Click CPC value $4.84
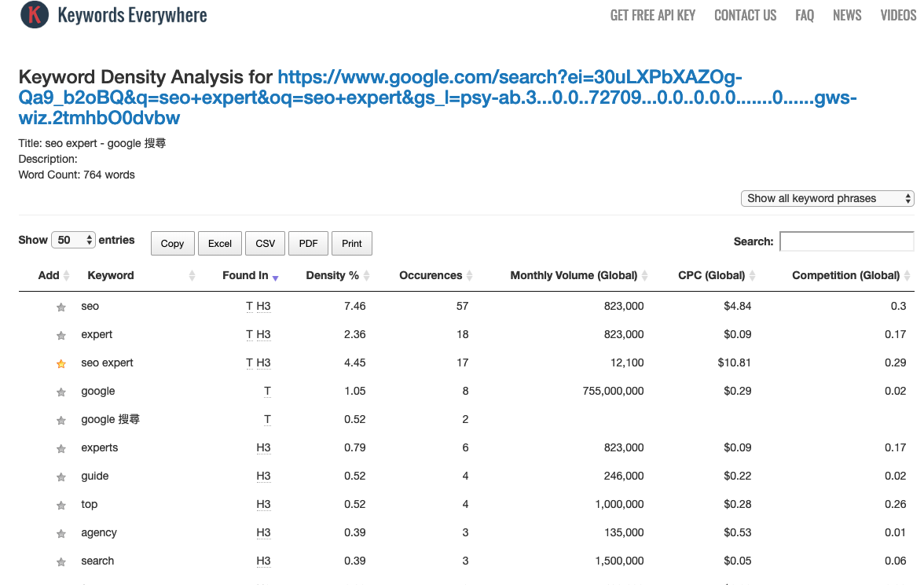Screen dimensions: 924x585 tap(737, 306)
